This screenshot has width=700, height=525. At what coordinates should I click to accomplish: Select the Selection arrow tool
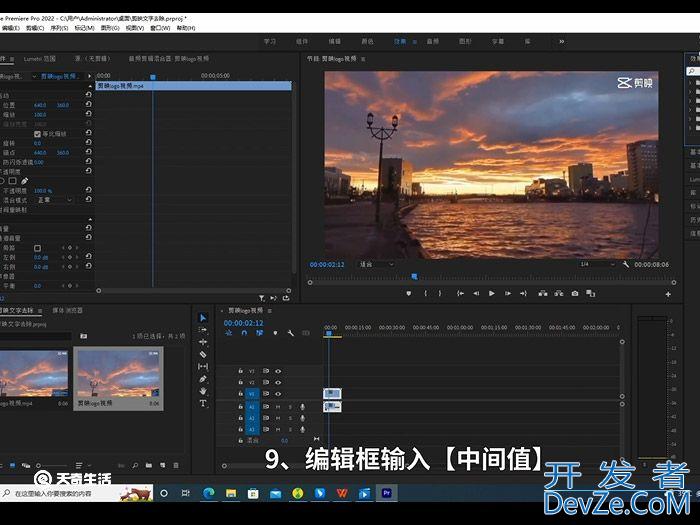click(203, 317)
